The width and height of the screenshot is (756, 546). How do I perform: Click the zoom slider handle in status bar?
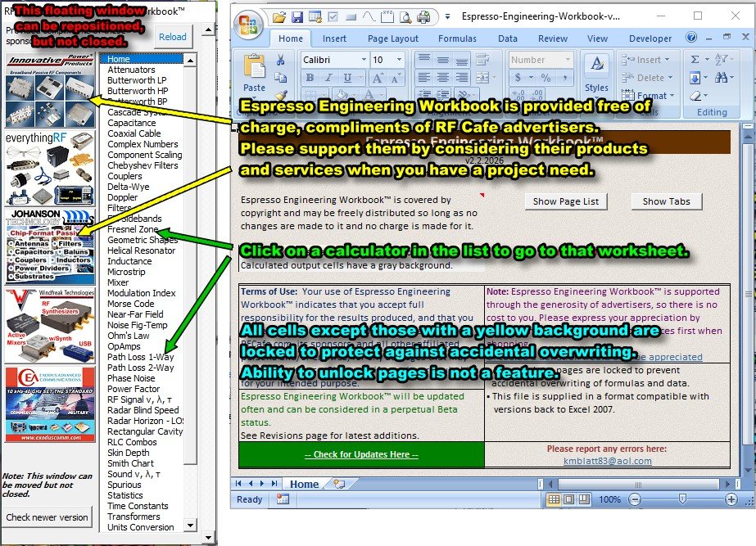(x=681, y=499)
